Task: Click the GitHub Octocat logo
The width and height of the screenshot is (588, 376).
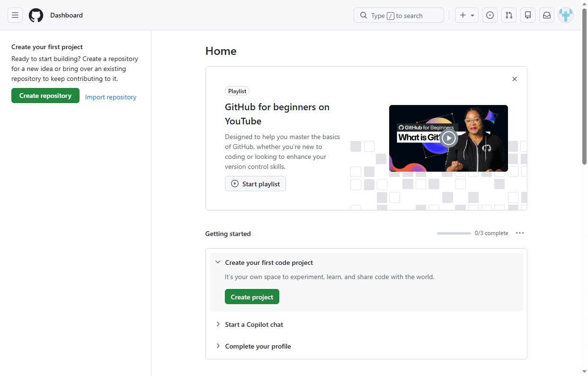Action: point(36,15)
